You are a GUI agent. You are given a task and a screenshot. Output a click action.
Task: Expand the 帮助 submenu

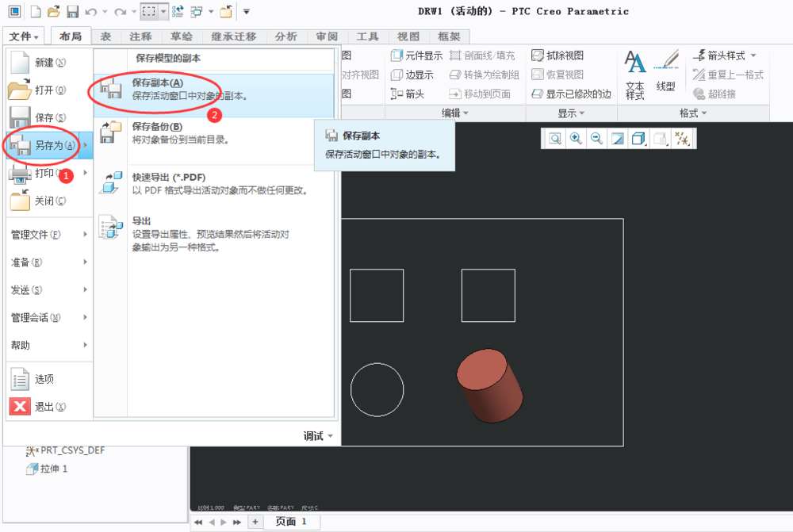(49, 346)
